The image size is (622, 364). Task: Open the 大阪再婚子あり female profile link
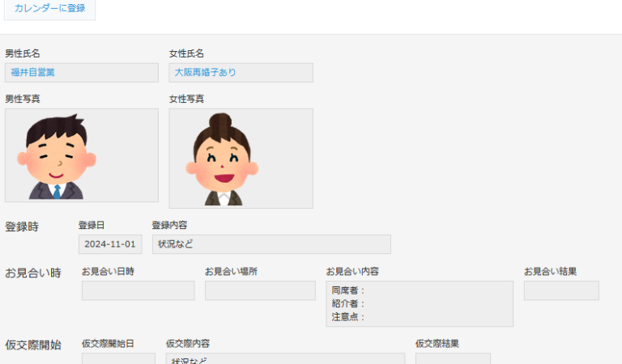coord(206,73)
